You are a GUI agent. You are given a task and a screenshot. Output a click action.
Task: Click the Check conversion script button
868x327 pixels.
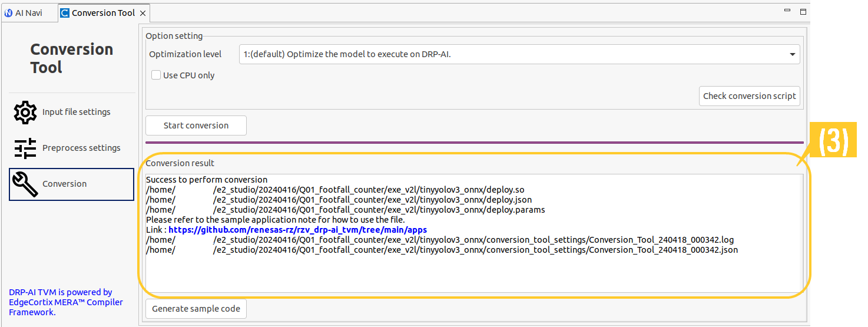749,96
